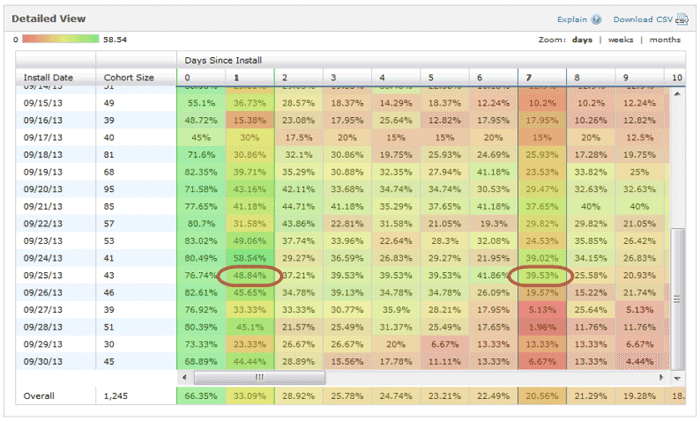
Task: Select the days zoom option
Action: click(582, 40)
